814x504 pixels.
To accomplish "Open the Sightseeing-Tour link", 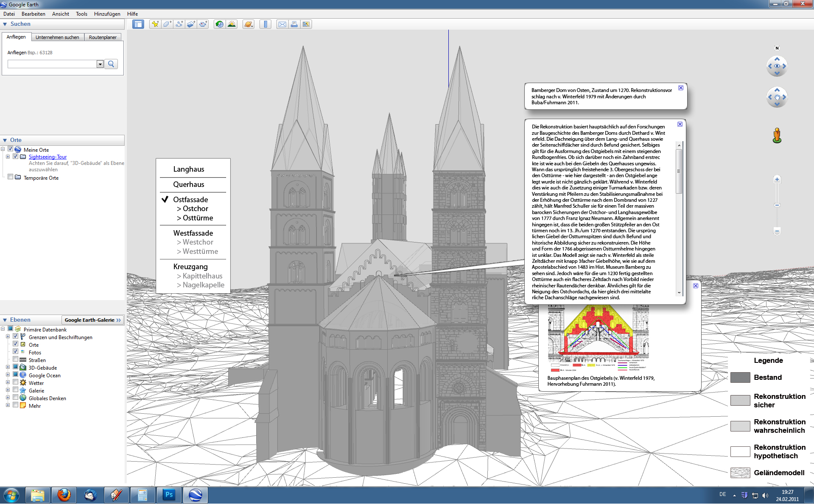I will tap(48, 157).
